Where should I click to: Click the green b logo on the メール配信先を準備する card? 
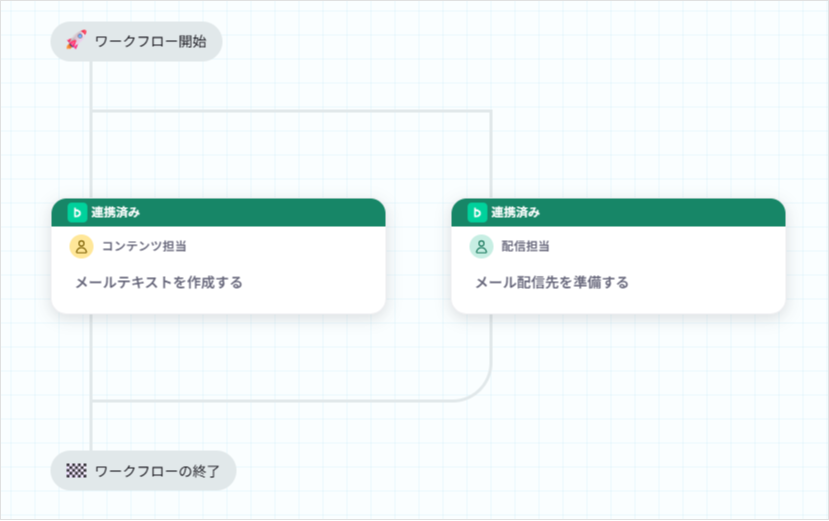(x=477, y=213)
